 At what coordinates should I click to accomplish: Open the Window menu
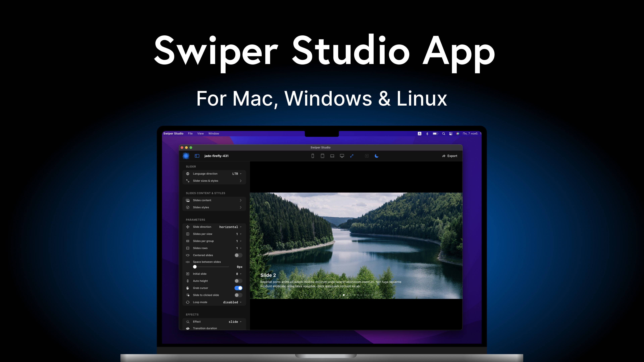click(x=214, y=134)
